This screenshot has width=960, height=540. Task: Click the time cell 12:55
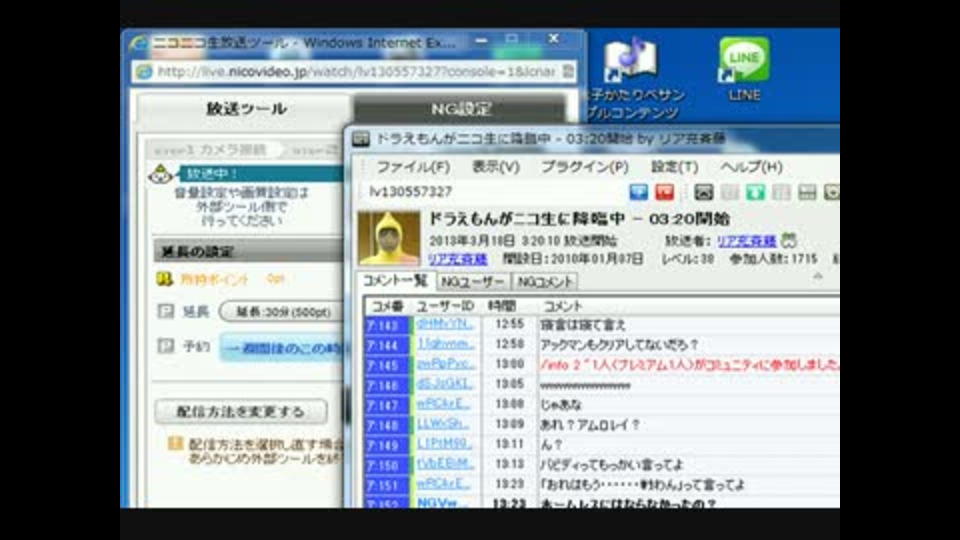509,324
